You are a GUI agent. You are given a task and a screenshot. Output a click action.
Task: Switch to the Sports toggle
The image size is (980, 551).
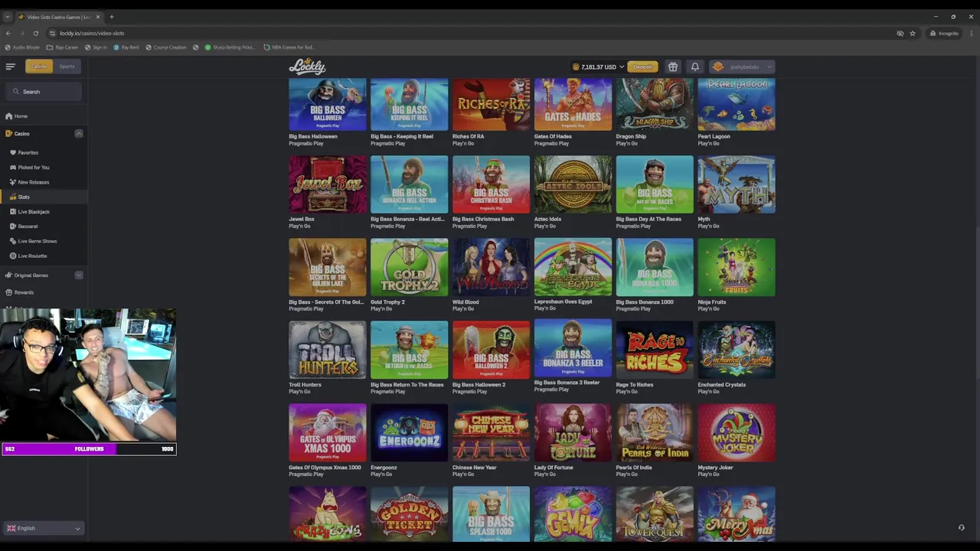click(67, 67)
